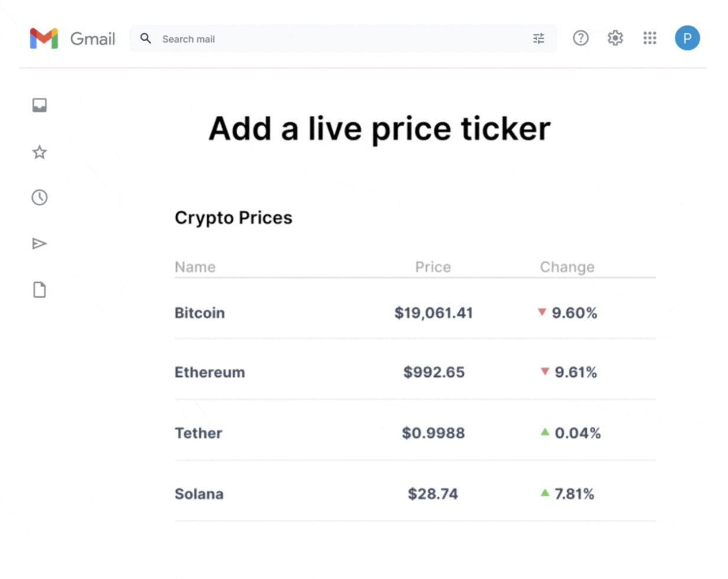Click the Gmail wordmark text
This screenshot has width=728, height=579.
click(x=93, y=39)
